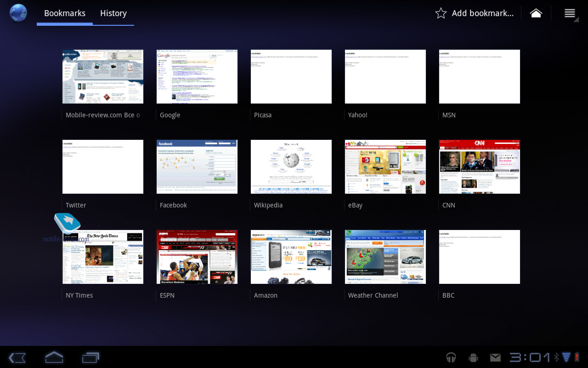Open the browser overflow menu icon
Image resolution: width=588 pixels, height=368 pixels.
[570, 13]
